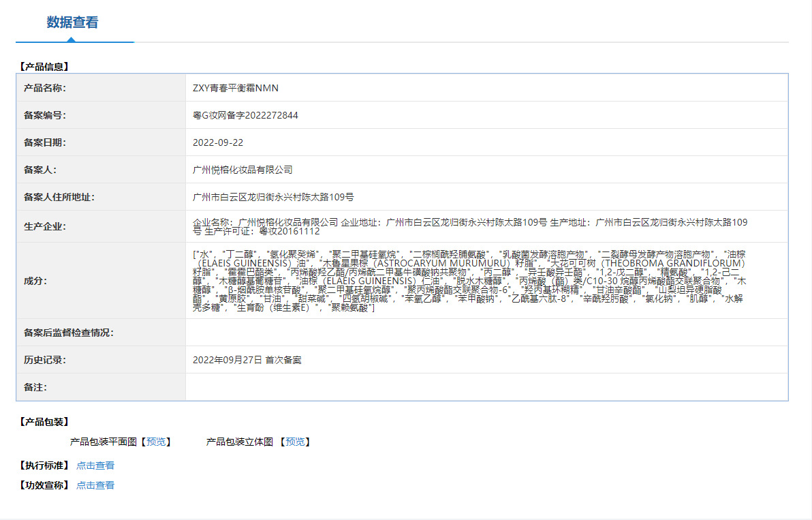Select history record 2022年09月27日 首次备案
The image size is (812, 520).
pyautogui.click(x=247, y=360)
